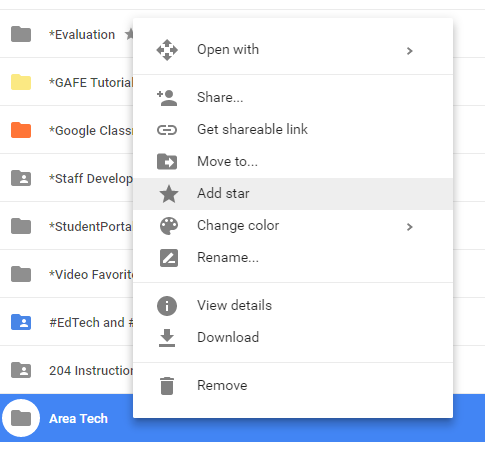
Task: Select Download from the context menu
Action: coord(293,338)
